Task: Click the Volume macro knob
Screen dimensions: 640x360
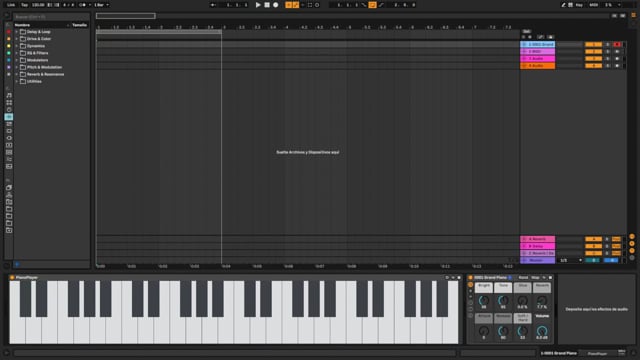Action: [x=542, y=331]
